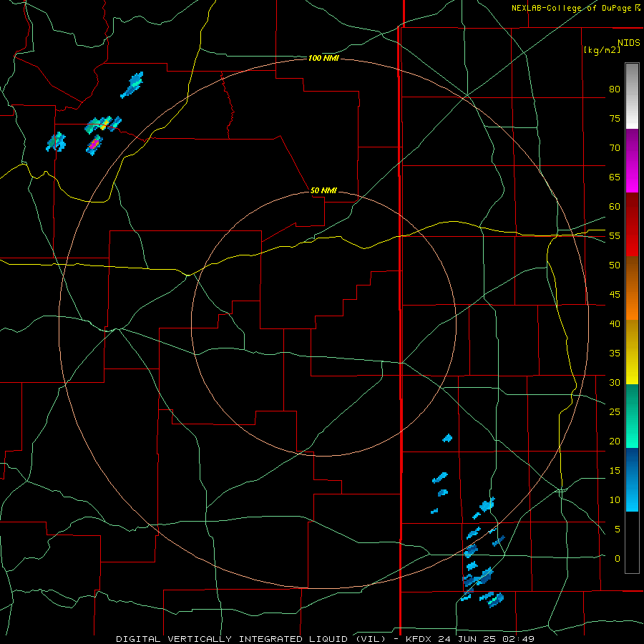Click the elongated cyan echo farthest north
644x644 pixels.
pyautogui.click(x=132, y=85)
